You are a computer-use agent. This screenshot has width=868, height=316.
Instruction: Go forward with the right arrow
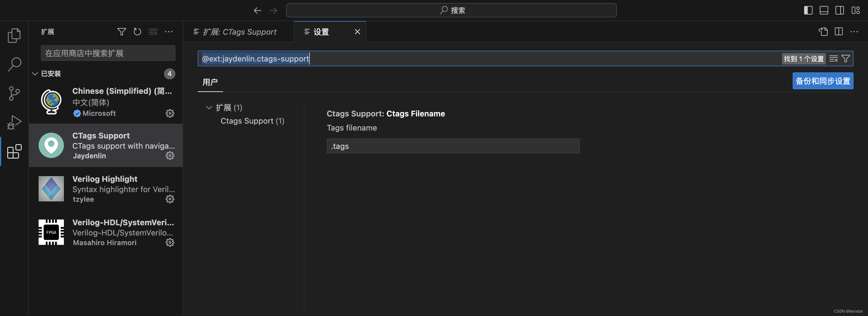[273, 11]
